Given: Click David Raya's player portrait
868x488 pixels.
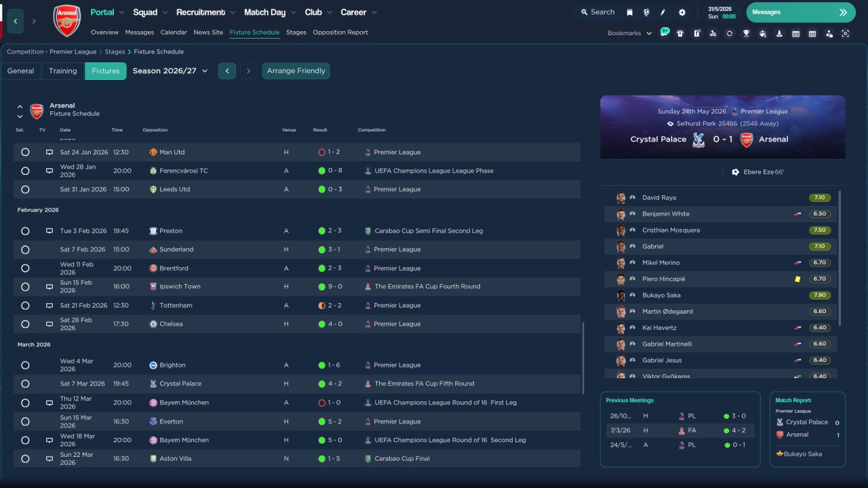Looking at the screenshot, I should coord(620,198).
